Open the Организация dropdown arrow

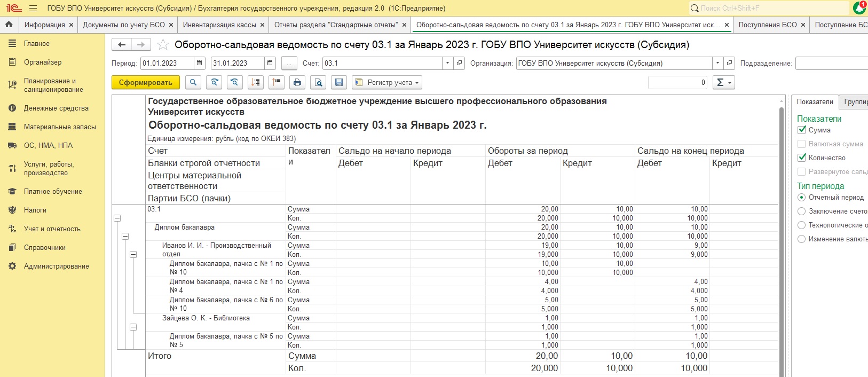tap(717, 63)
